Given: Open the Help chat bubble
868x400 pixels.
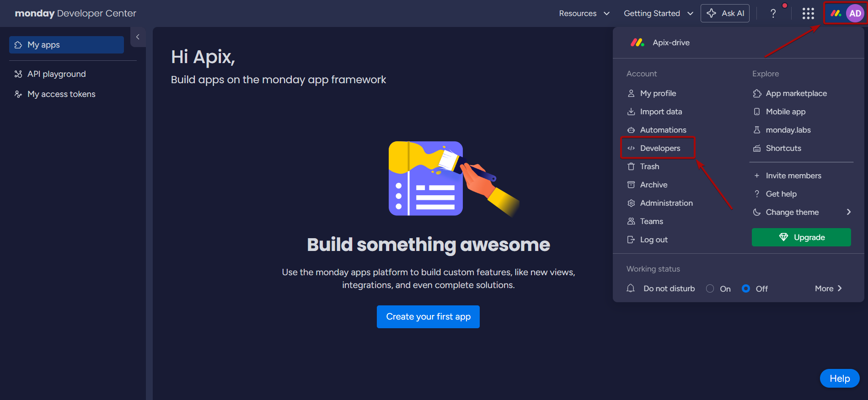Looking at the screenshot, I should pyautogui.click(x=840, y=379).
